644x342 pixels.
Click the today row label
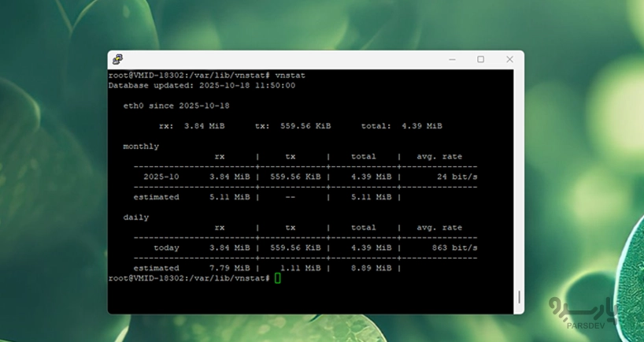pyautogui.click(x=167, y=247)
